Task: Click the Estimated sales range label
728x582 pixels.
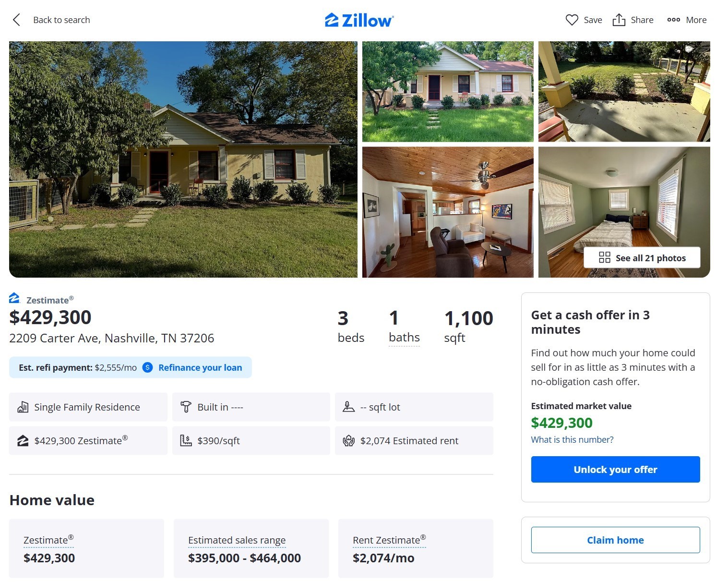Action: [237, 540]
